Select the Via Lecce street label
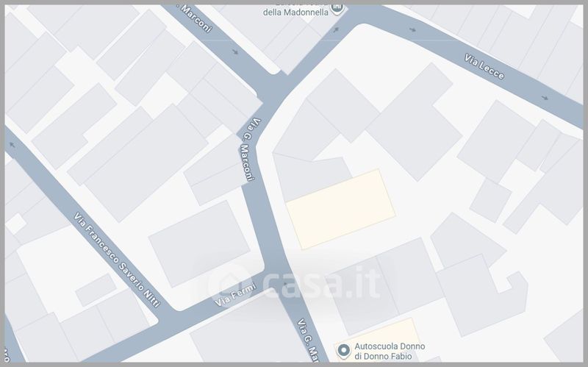Viewport: 588px width, 367px height. (484, 66)
